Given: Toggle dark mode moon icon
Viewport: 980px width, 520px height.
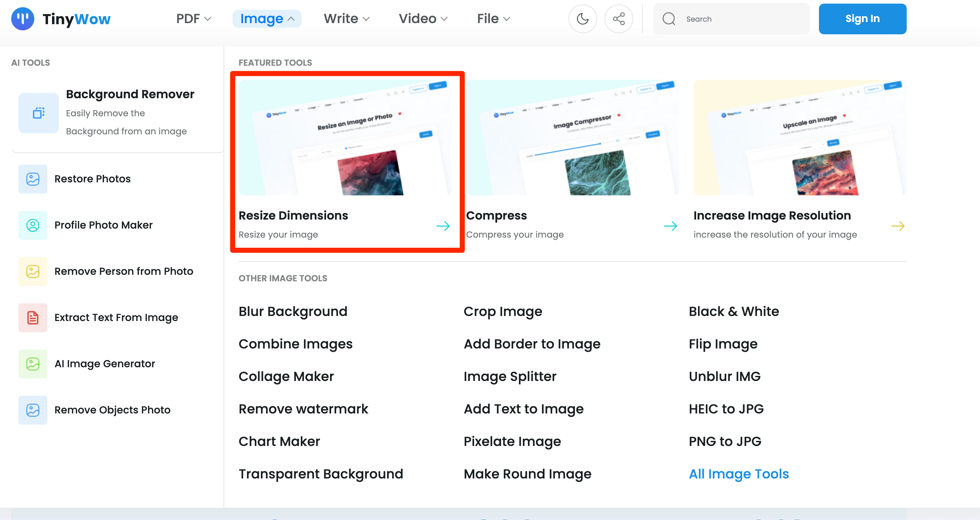Looking at the screenshot, I should pos(582,19).
